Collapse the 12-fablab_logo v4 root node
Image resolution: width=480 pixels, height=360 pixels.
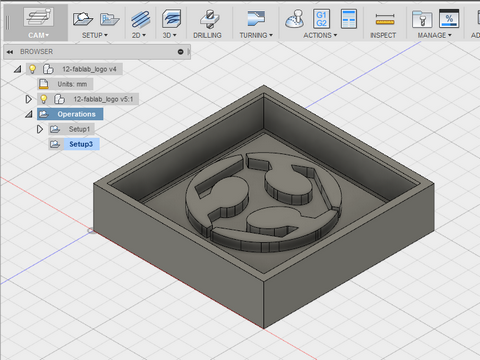coord(18,69)
